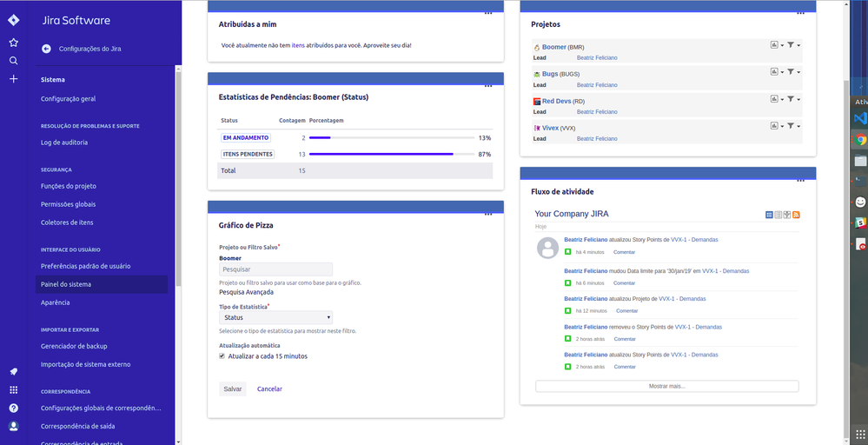Open the Atribuídas a mim gadget menu dots
The height and width of the screenshot is (445, 868).
coord(487,14)
